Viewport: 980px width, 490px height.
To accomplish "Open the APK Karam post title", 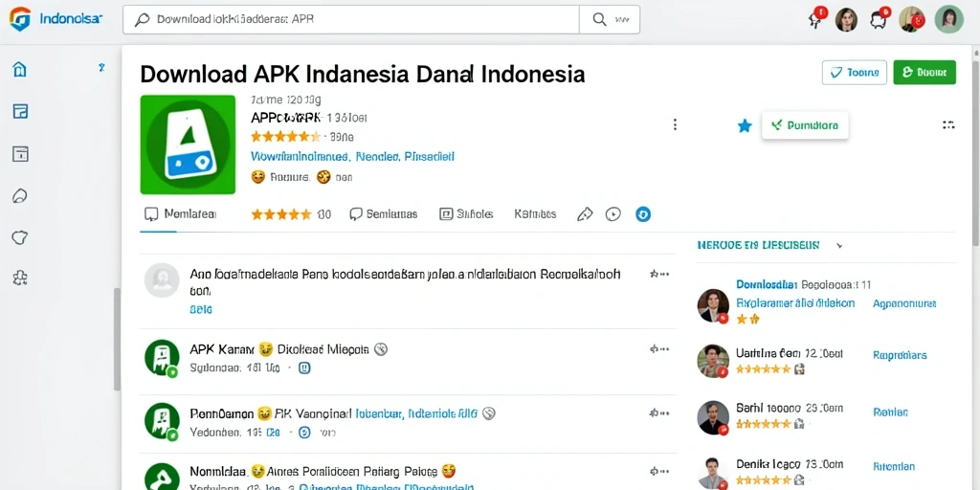I will (x=280, y=348).
